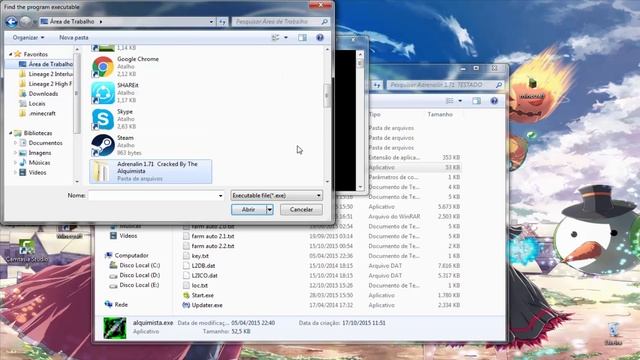640x360 pixels.
Task: Click the refresh button beside the address bar
Action: pos(222,22)
